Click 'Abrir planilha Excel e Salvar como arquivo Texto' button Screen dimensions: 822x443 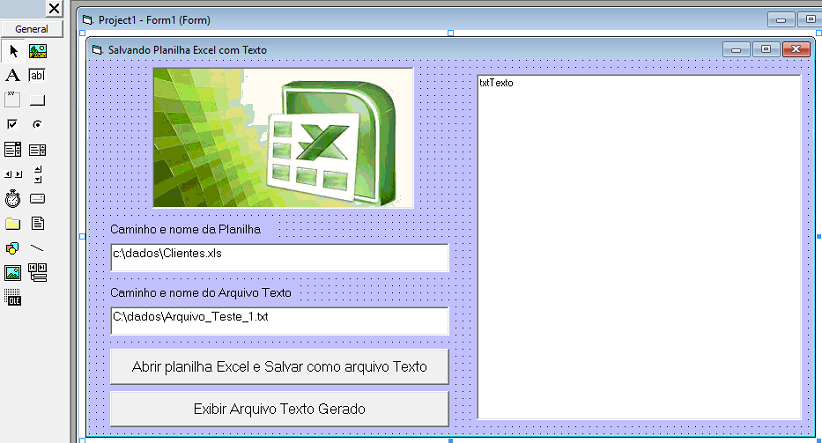[279, 366]
